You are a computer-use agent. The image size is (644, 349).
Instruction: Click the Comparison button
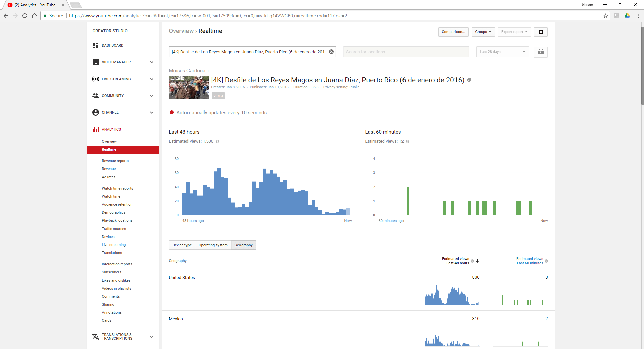[453, 32]
